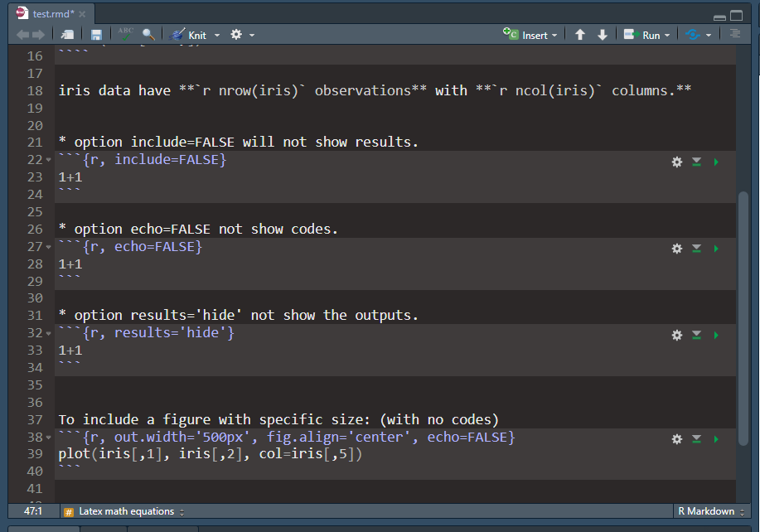
Task: Click the 'include=FALSE will not show results' line
Action: (238, 142)
